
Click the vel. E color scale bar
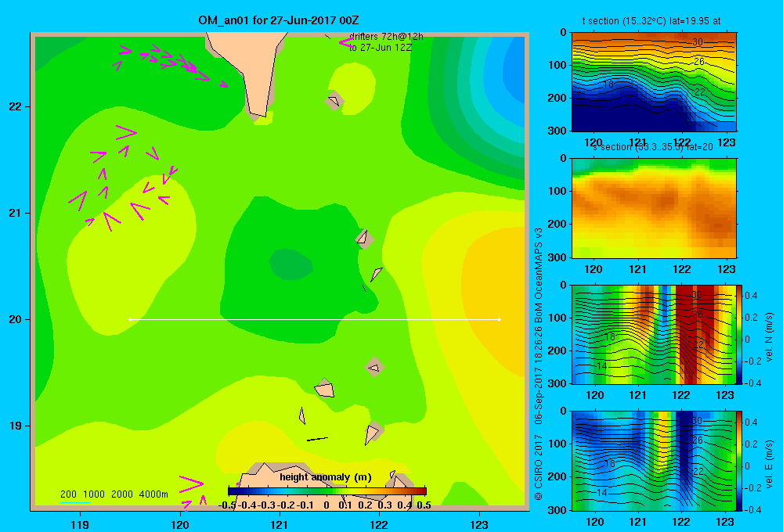click(x=740, y=461)
